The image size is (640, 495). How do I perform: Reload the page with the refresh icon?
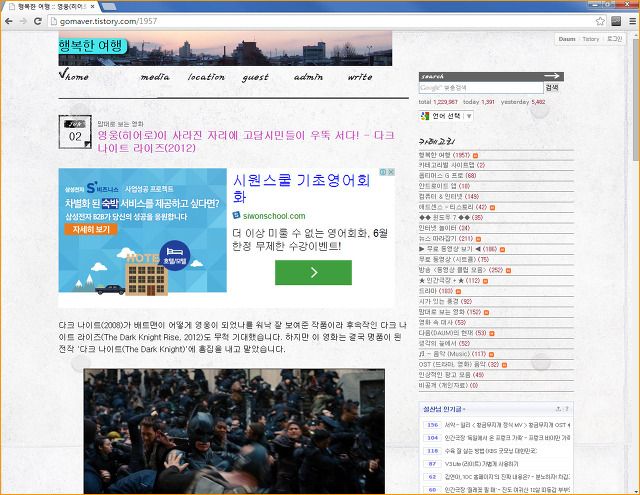point(38,21)
